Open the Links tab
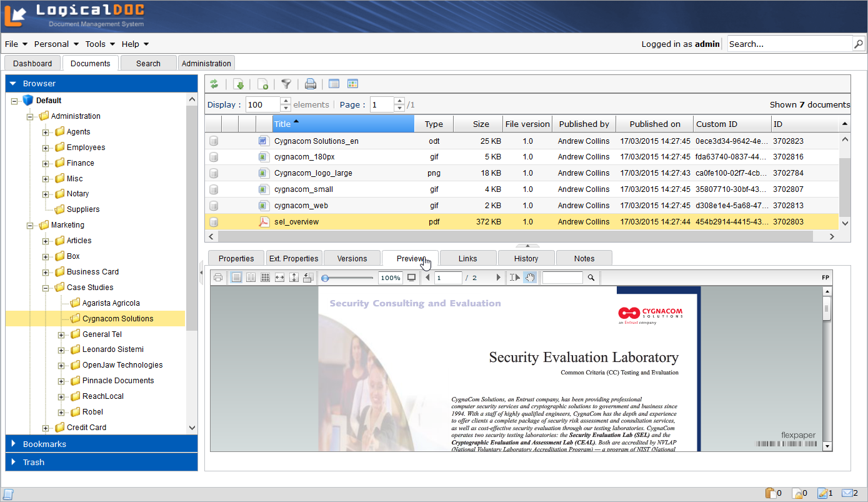Viewport: 868px width, 502px height. [x=468, y=258]
